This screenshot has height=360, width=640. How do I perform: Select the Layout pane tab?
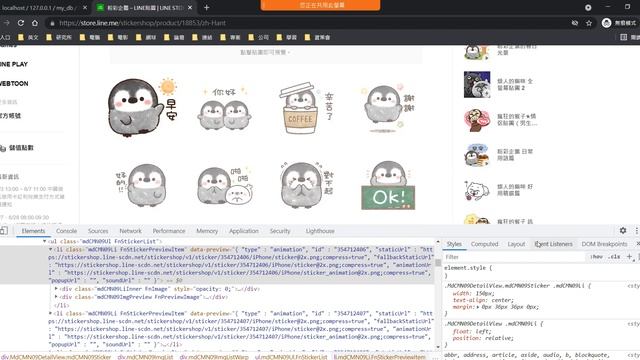click(516, 244)
